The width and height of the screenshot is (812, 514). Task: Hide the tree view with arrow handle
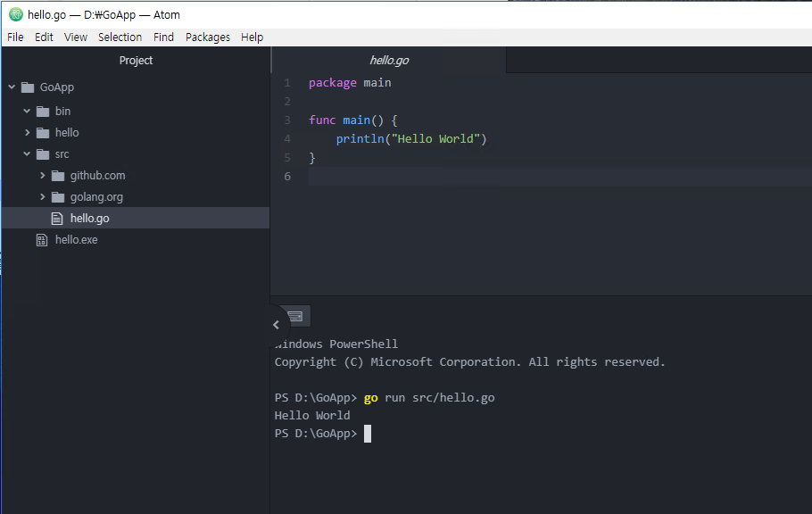click(x=276, y=325)
